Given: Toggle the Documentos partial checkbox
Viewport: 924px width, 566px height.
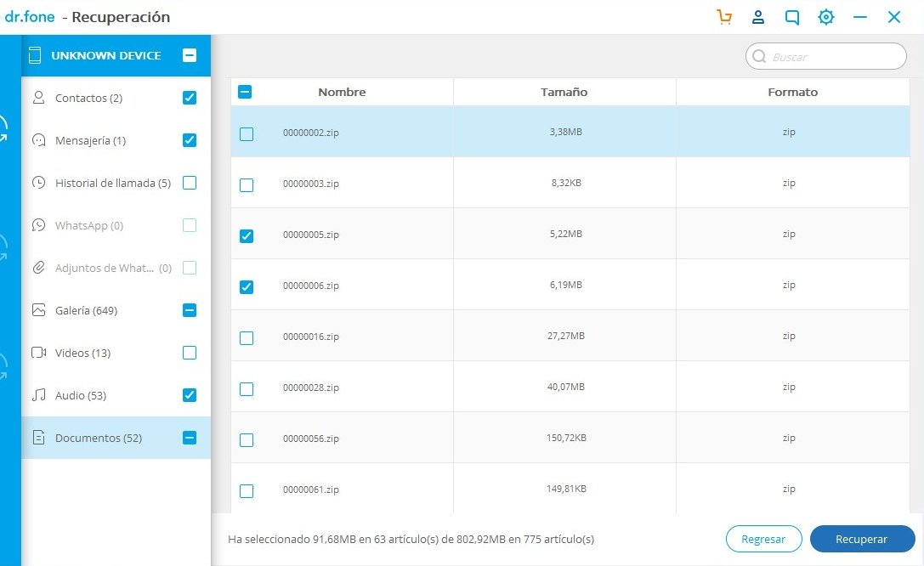Looking at the screenshot, I should pos(190,438).
